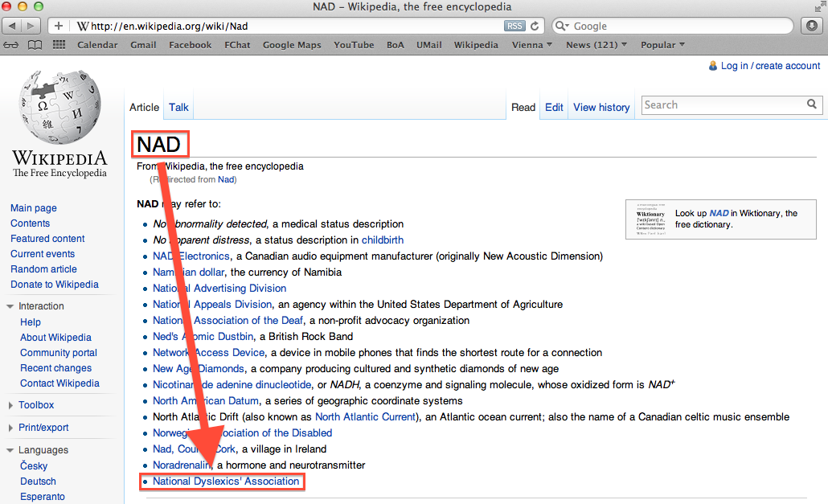Expand the Print/export sidebar section
The image size is (828, 504).
(x=43, y=428)
